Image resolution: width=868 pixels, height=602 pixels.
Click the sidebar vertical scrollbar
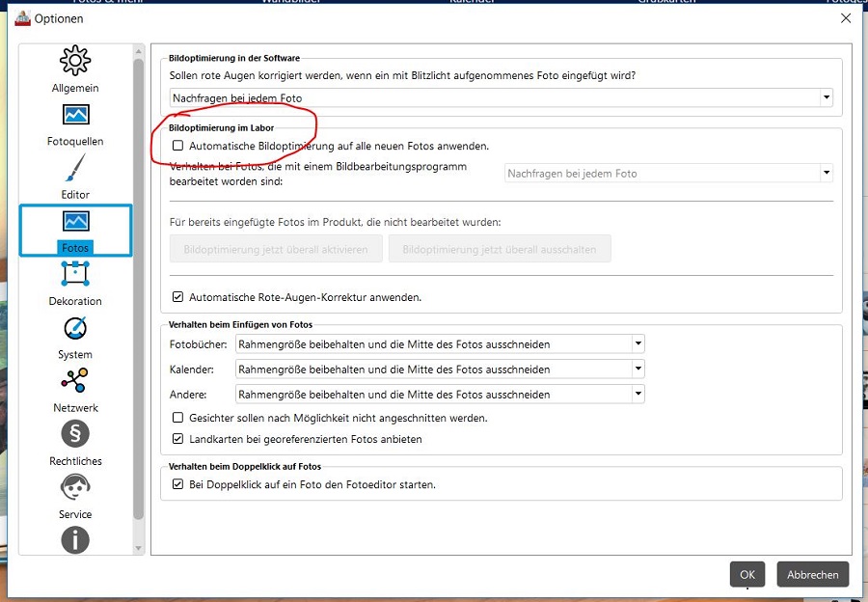[139, 289]
